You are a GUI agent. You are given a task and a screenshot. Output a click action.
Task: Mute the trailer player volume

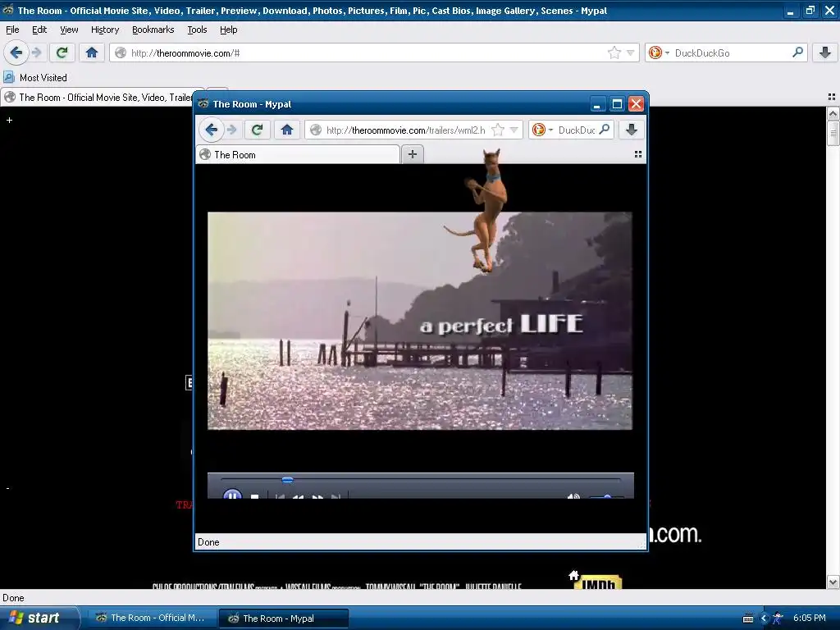click(x=573, y=496)
